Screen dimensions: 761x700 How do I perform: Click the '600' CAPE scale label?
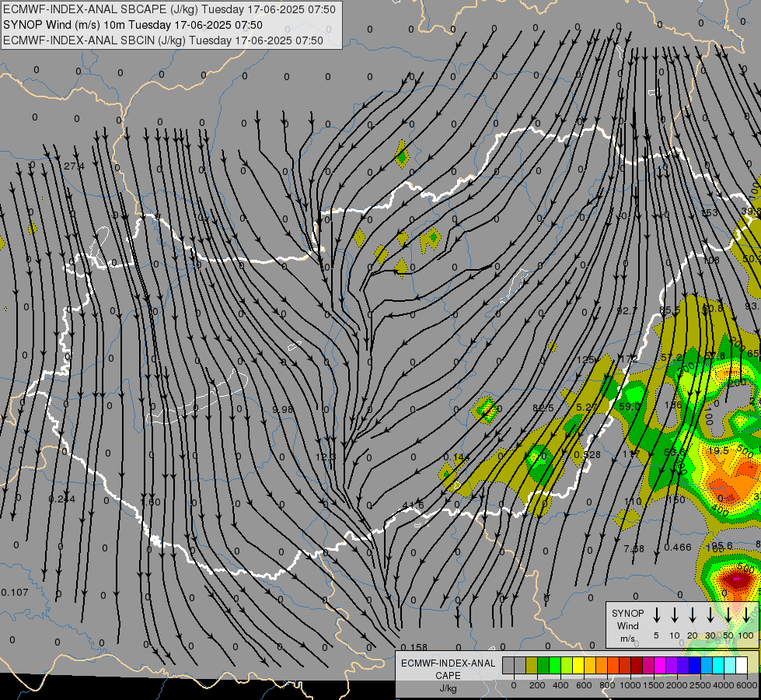coord(584,685)
